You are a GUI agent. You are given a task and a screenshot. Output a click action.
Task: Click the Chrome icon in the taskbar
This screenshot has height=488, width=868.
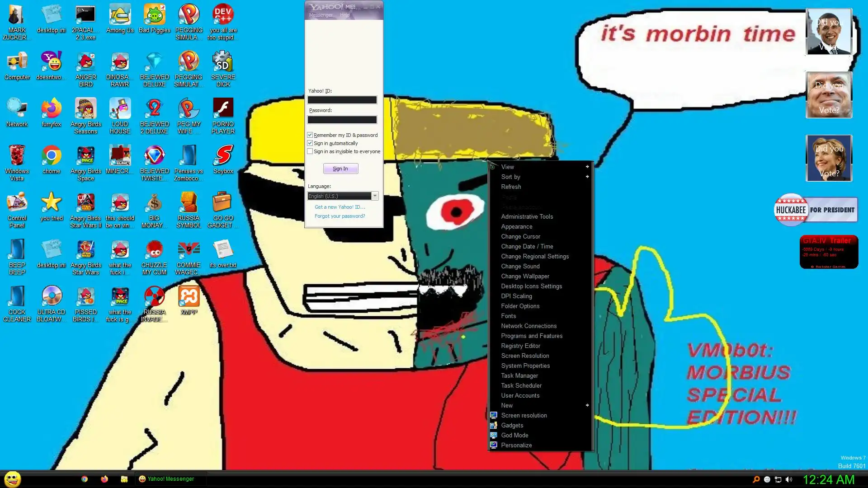[x=85, y=479]
